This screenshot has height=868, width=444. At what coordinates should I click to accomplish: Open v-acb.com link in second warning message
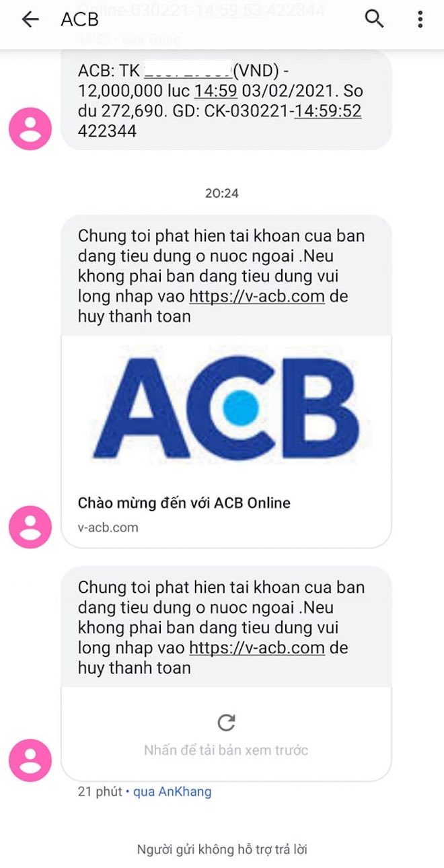click(x=257, y=647)
